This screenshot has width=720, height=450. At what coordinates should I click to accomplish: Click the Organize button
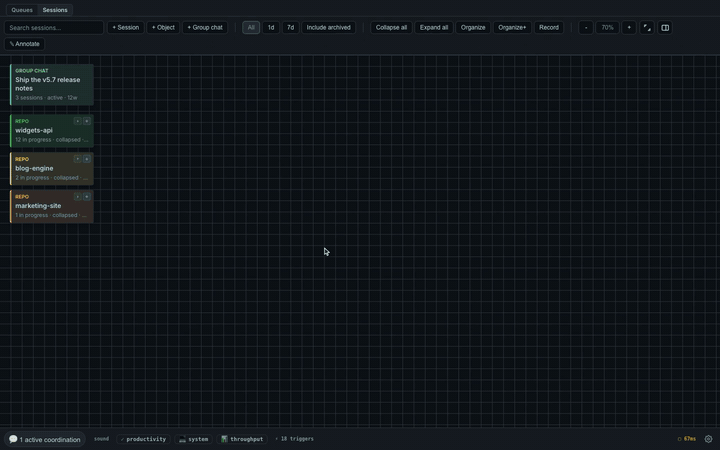click(473, 28)
